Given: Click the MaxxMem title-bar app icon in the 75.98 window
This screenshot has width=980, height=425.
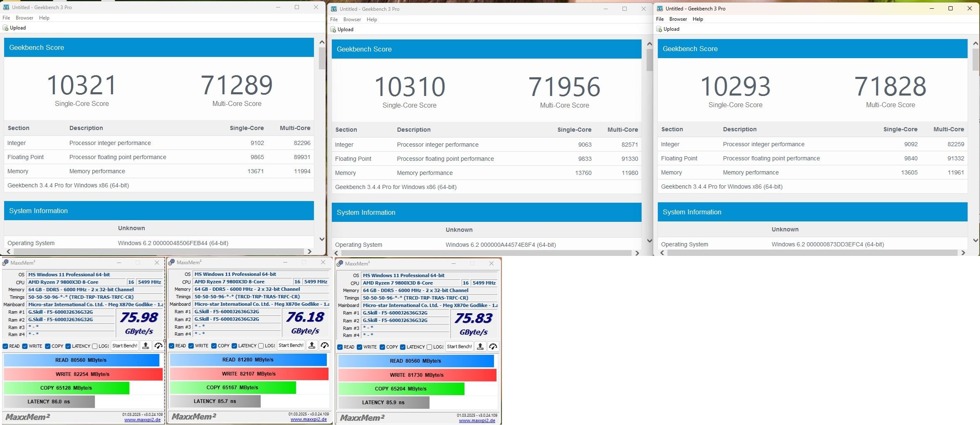Looking at the screenshot, I should tap(6, 263).
